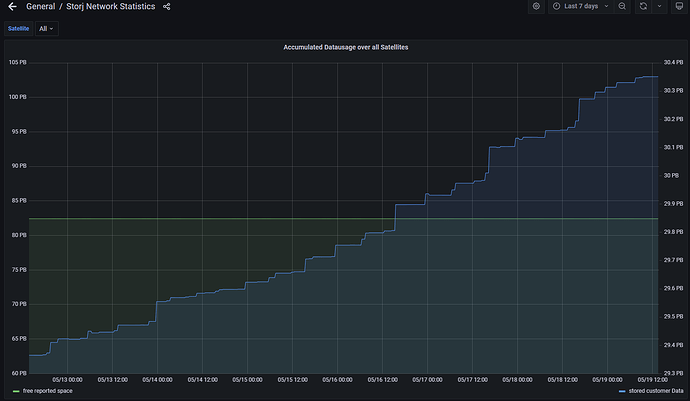The image size is (690, 401).
Task: Open the Satellite All dropdown
Action: [x=46, y=29]
